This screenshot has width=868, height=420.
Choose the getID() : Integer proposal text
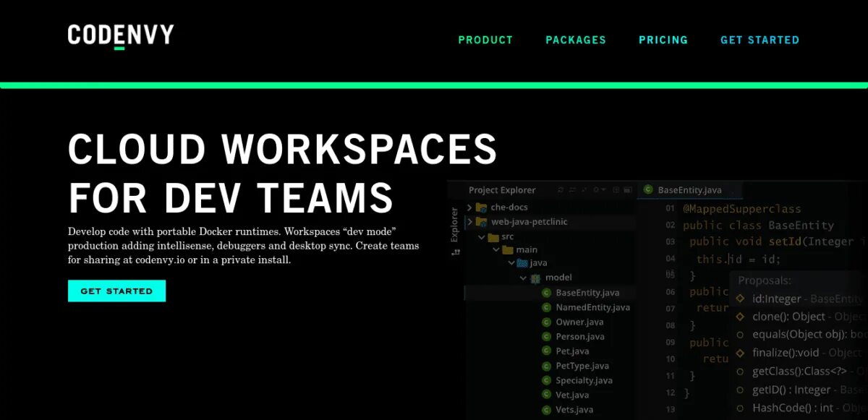[x=791, y=390]
